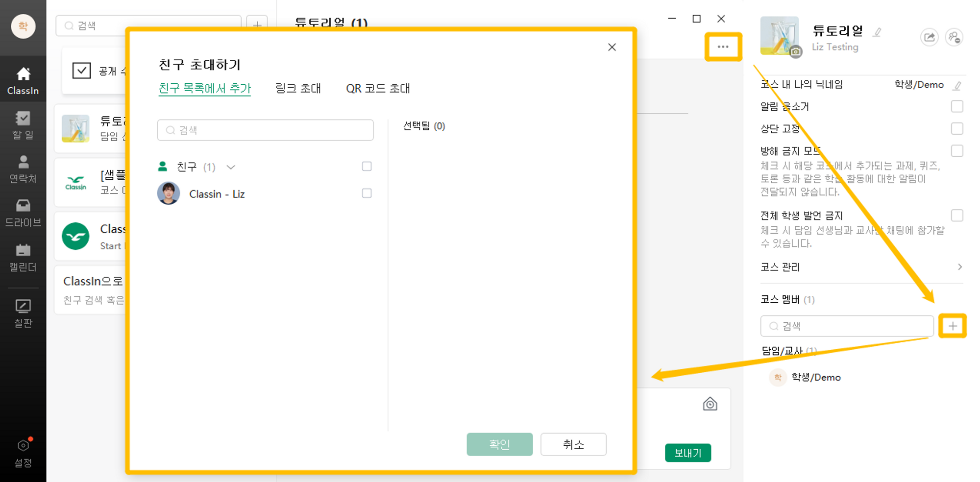This screenshot has width=980, height=482.
Task: Click the pencil icon next to 튜토리얼 title
Action: point(877,32)
